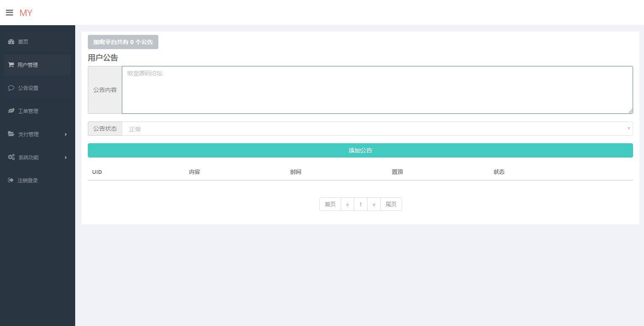This screenshot has width=644, height=326.
Task: Click the speech bubble icon for 公告设置
Action: click(11, 88)
